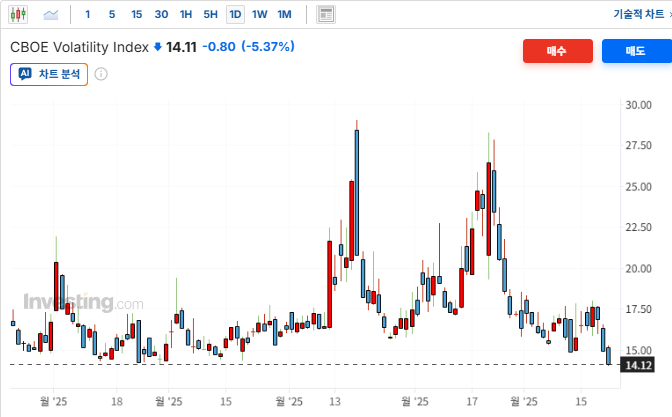Click the date label 18 on x-axis

click(x=117, y=402)
